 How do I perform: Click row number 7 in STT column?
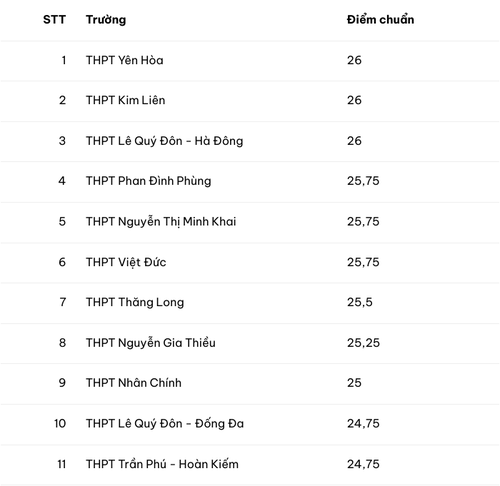(63, 302)
